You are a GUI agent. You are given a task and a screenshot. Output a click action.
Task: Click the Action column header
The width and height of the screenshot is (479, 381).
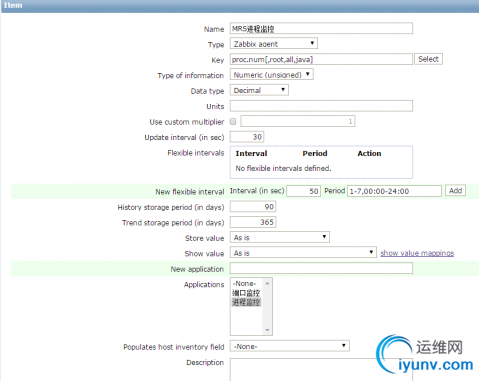point(369,153)
